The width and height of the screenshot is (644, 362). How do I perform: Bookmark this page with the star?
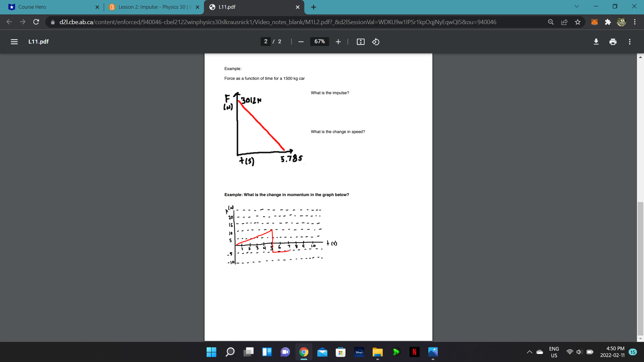coord(578,22)
